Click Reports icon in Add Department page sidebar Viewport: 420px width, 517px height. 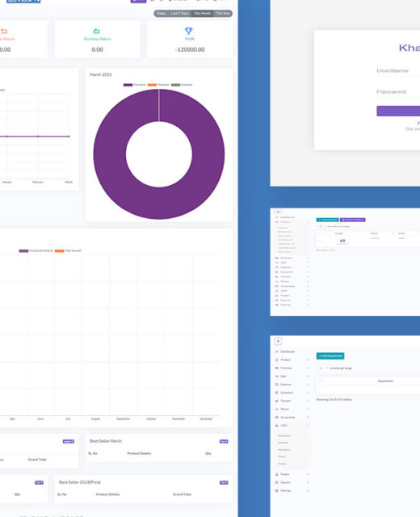(x=277, y=482)
